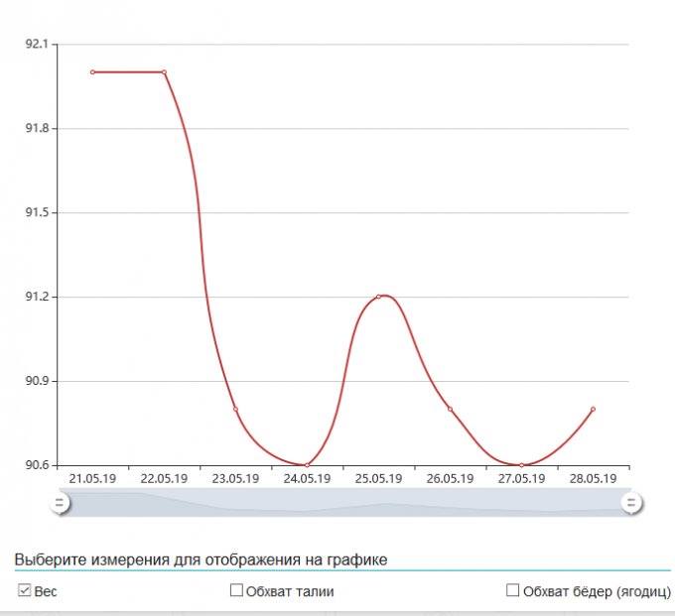Click the heading Выберите измерения для отображения
The height and width of the screenshot is (616, 675).
click(x=201, y=560)
